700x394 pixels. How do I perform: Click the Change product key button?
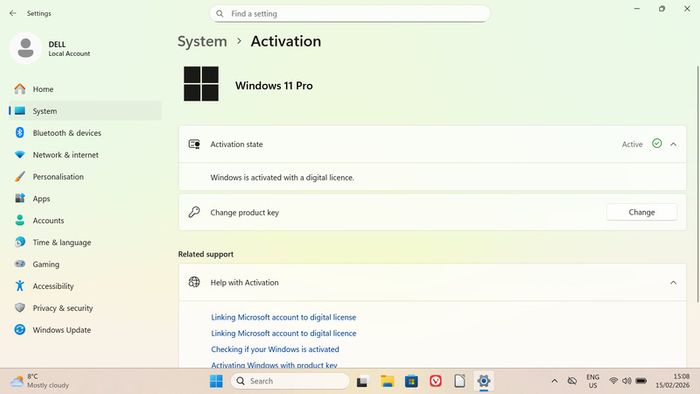(x=642, y=212)
